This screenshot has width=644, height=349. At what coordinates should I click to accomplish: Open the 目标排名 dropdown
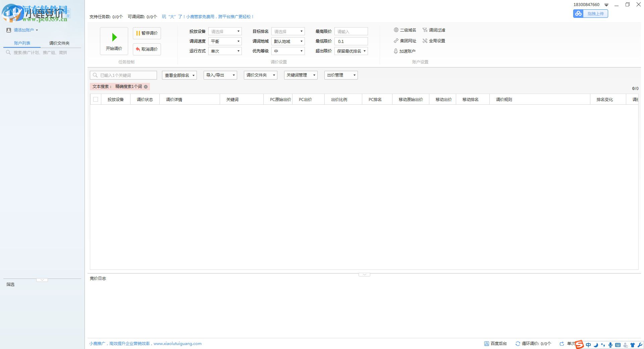pos(288,32)
